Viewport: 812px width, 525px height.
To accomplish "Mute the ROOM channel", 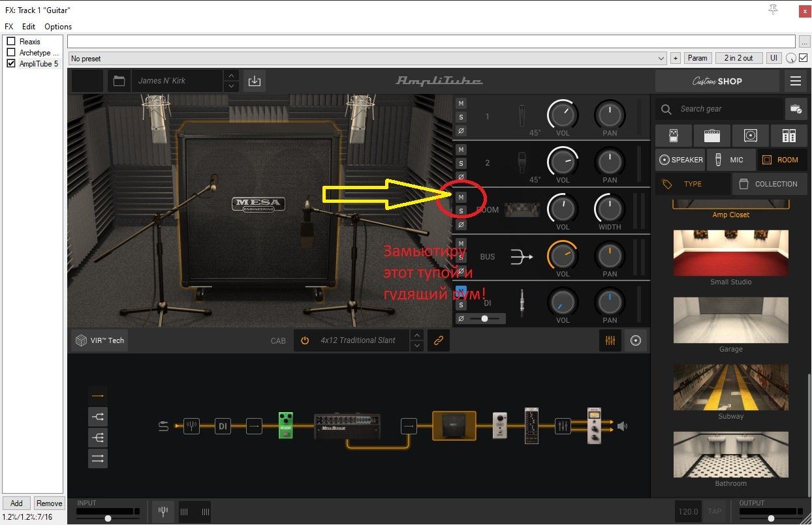I will (x=461, y=197).
